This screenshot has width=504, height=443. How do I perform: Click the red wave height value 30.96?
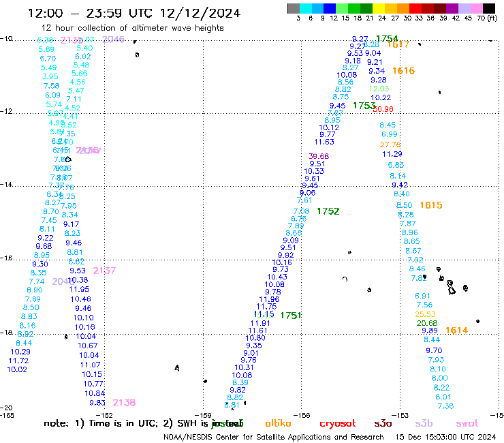(x=383, y=109)
